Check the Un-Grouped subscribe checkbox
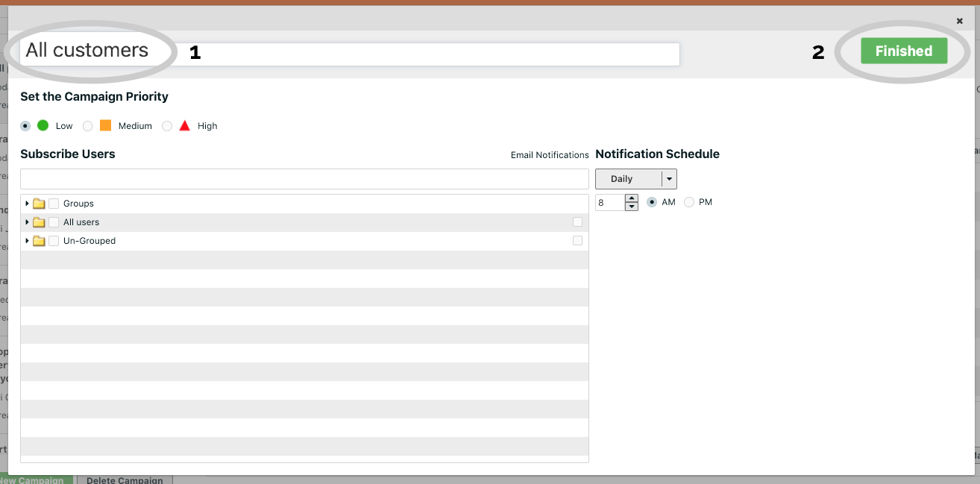980x484 pixels. pos(54,241)
